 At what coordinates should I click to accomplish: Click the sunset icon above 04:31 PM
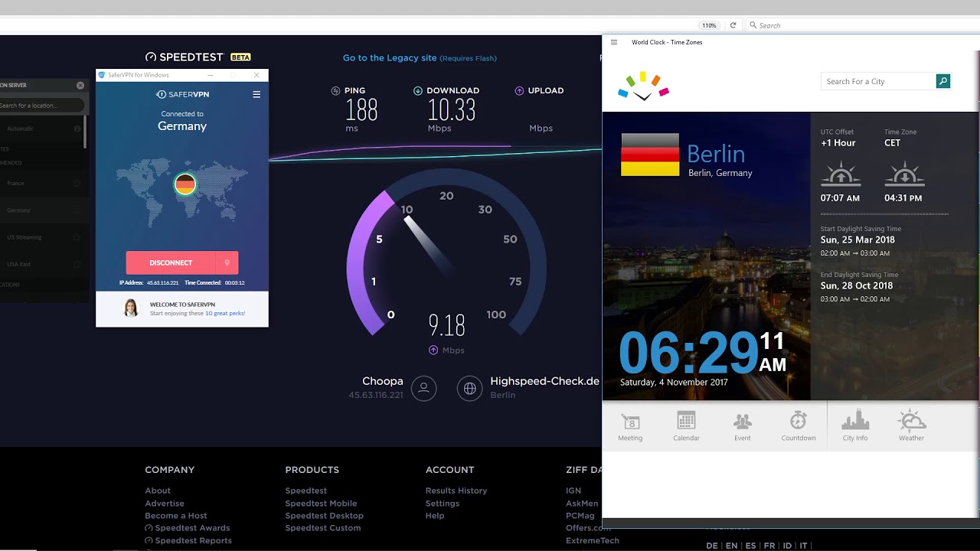904,174
